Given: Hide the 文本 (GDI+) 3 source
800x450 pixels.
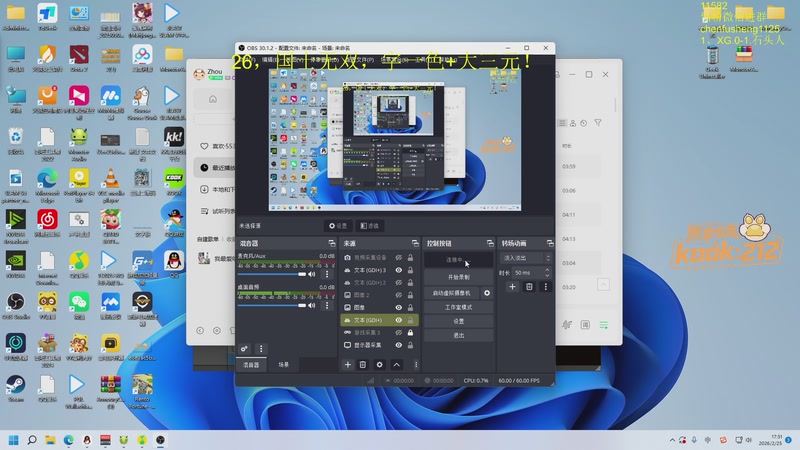Looking at the screenshot, I should (398, 270).
